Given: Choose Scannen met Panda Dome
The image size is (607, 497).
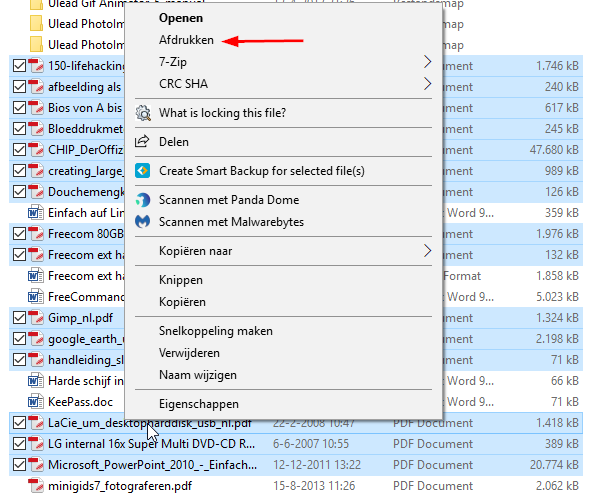Looking at the screenshot, I should coord(229,200).
